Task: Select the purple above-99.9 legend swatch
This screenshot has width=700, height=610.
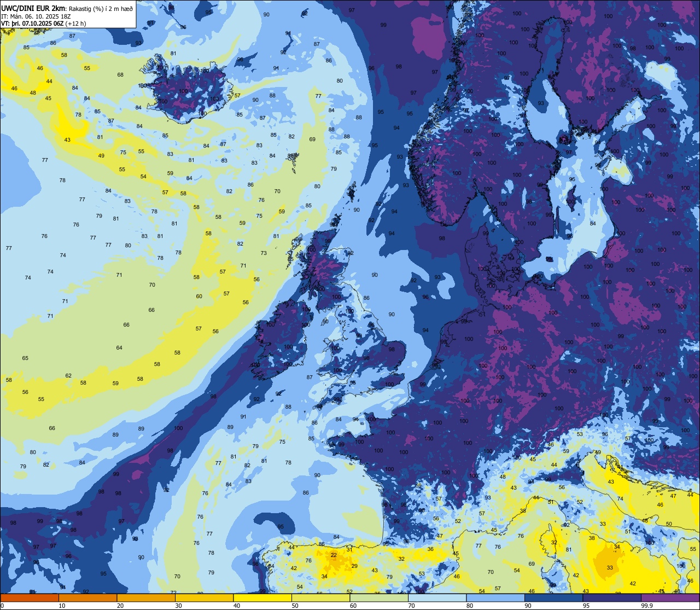Action: click(670, 597)
